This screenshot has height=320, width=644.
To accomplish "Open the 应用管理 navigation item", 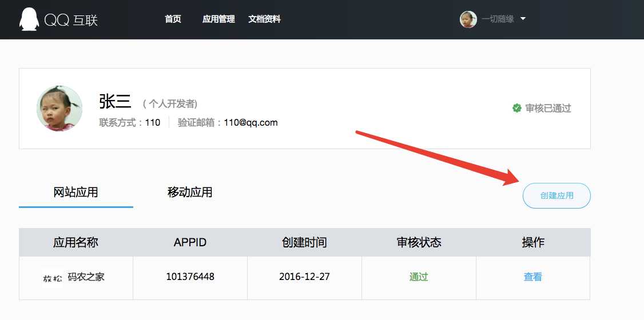I will (x=218, y=19).
